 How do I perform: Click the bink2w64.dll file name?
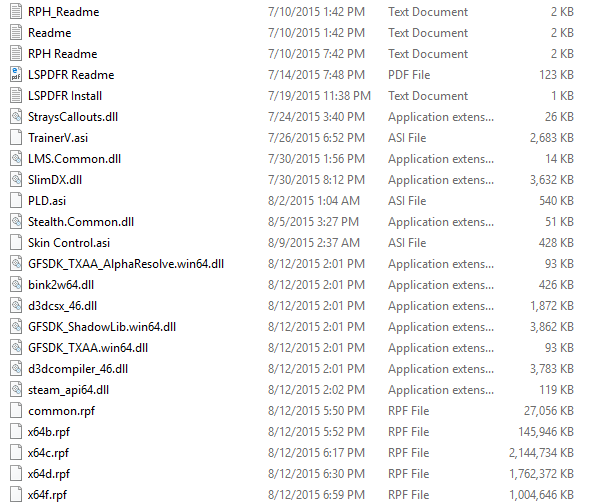pos(61,285)
